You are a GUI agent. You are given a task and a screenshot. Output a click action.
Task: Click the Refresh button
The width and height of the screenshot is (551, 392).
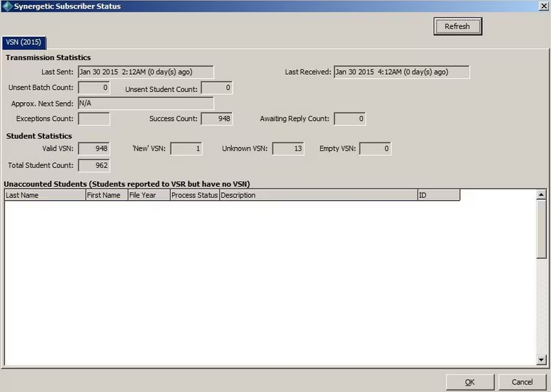pyautogui.click(x=457, y=26)
